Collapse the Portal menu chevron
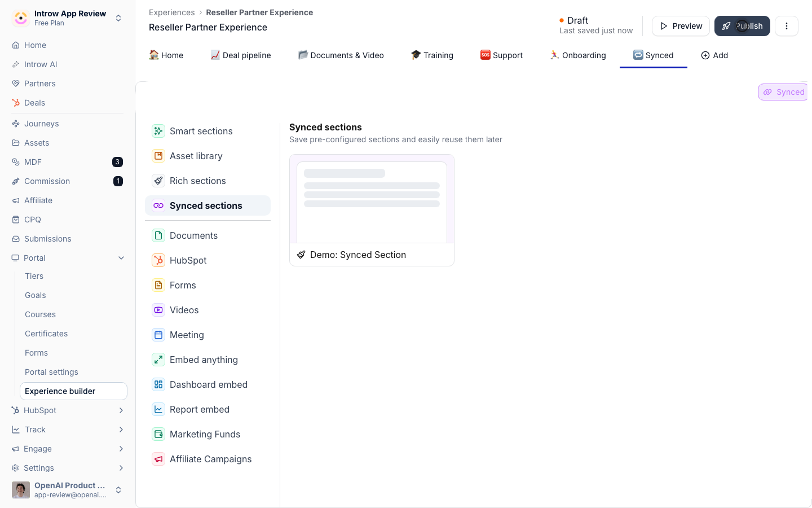The image size is (812, 508). tap(121, 258)
